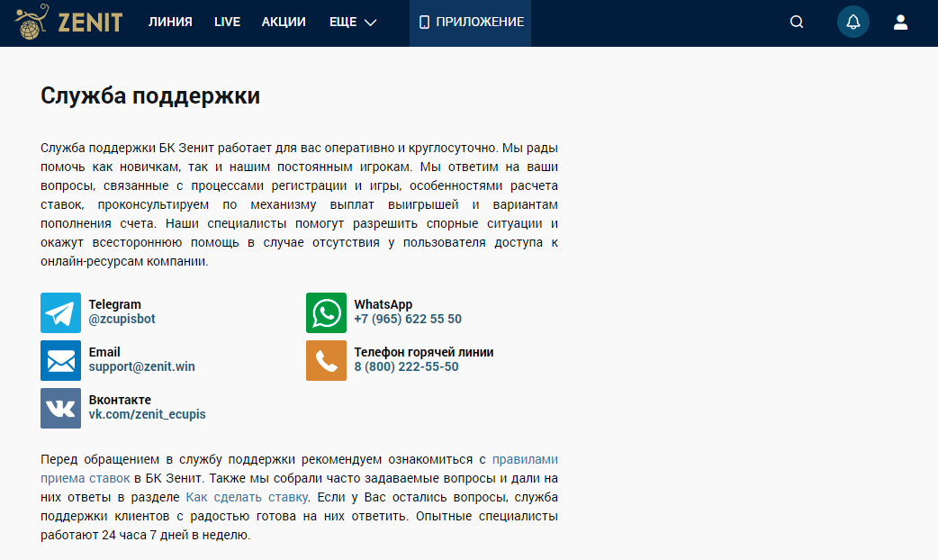Click the orange hotline phone icon
The image size is (938, 560).
click(x=326, y=361)
